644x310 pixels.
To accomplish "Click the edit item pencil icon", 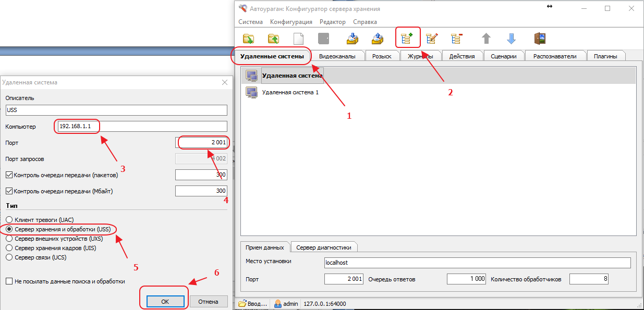I will coord(432,39).
